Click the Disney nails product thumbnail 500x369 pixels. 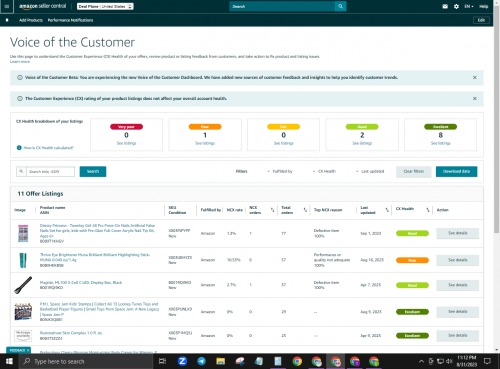click(x=23, y=233)
